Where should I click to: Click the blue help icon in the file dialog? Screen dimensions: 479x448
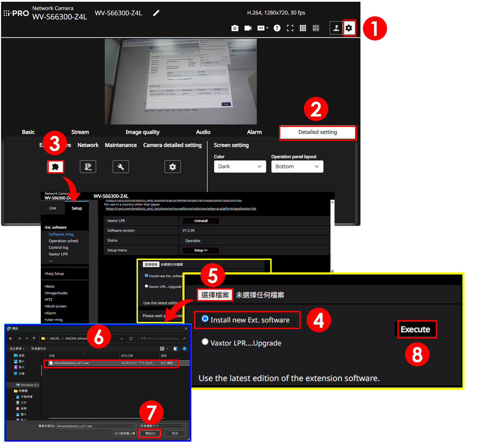(185, 349)
